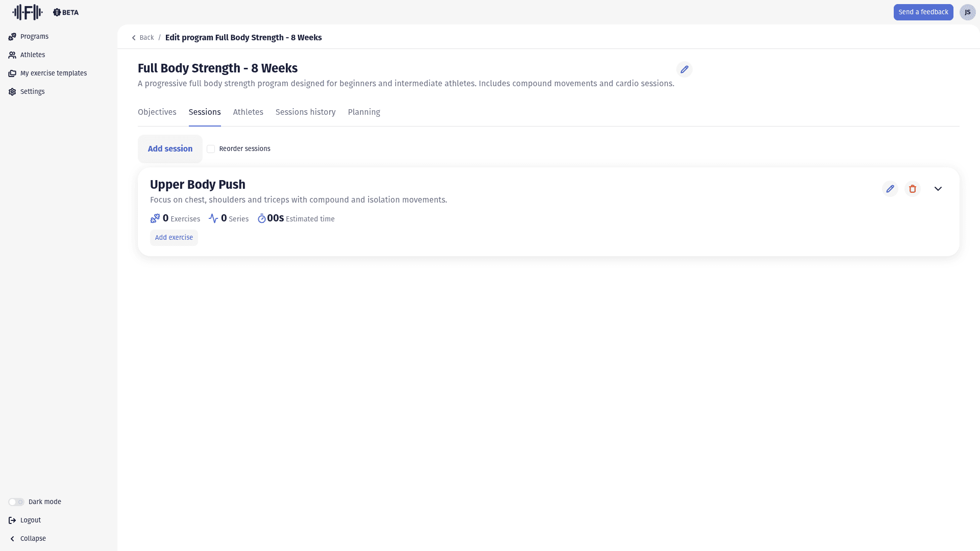Open the Planning tab

click(363, 112)
